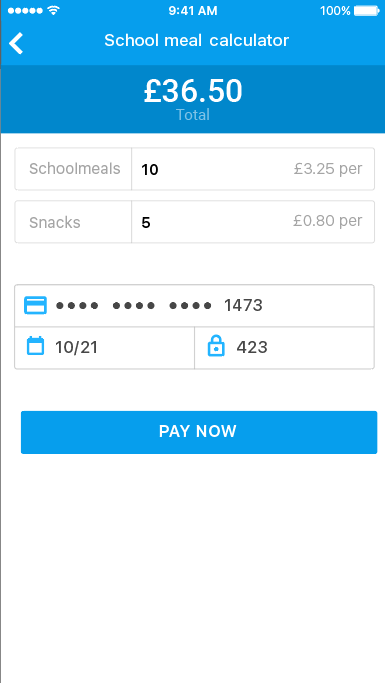Tap the Wi-Fi status icon

(53, 10)
